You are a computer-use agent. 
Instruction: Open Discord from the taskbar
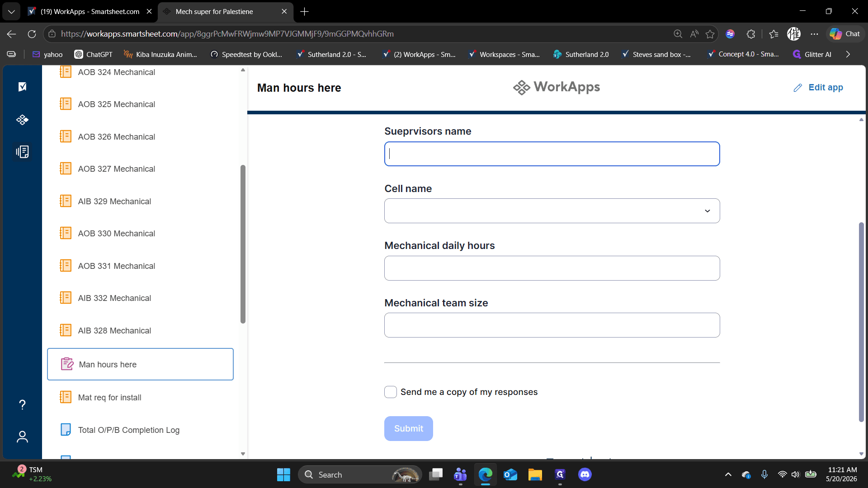[x=585, y=474]
